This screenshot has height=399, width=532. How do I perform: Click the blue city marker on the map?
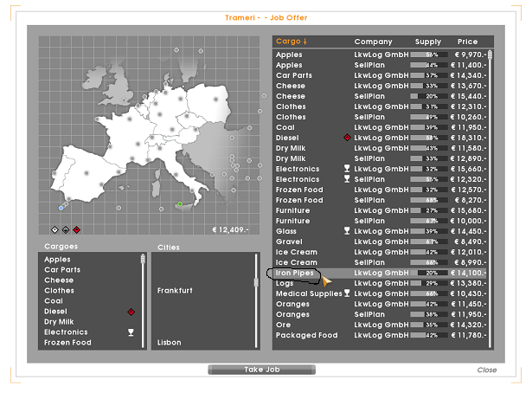(x=61, y=208)
